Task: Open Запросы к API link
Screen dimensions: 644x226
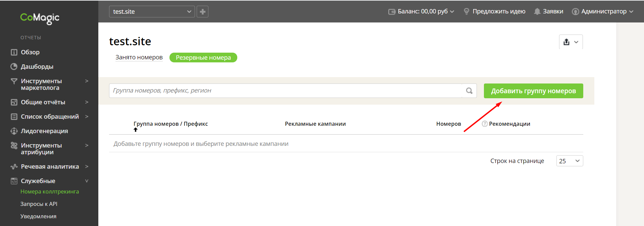Action: coord(39,204)
